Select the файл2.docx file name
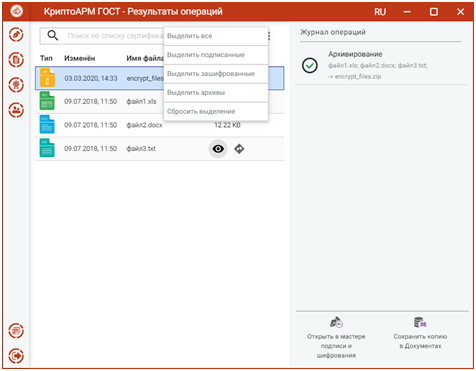 click(144, 125)
